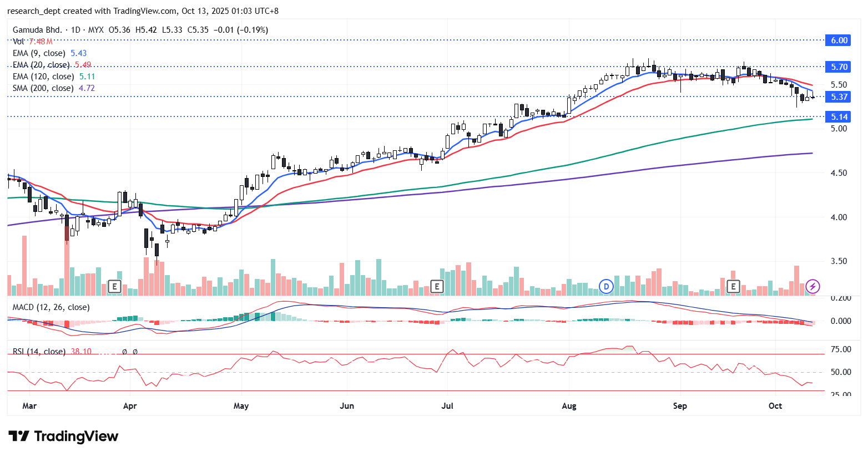Click the purple lightning bolt icon
Viewport: 868px width, 457px height.
click(x=813, y=286)
